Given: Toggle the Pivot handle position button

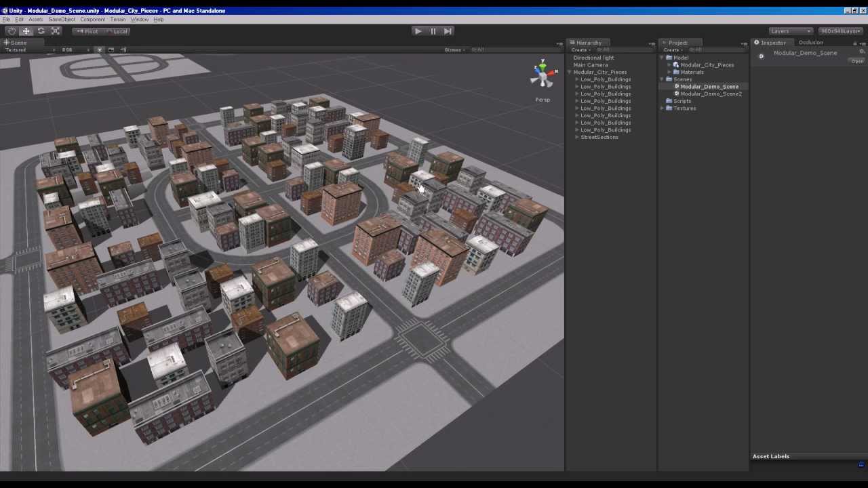Looking at the screenshot, I should click(x=87, y=31).
